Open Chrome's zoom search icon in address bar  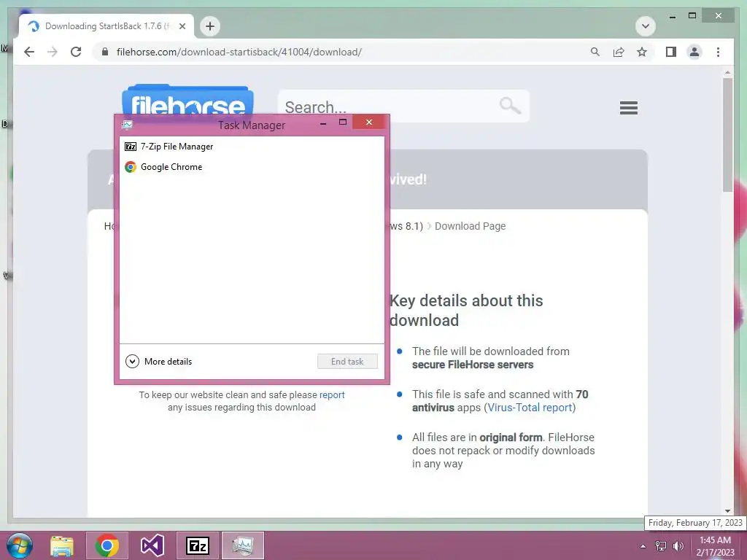pyautogui.click(x=595, y=52)
